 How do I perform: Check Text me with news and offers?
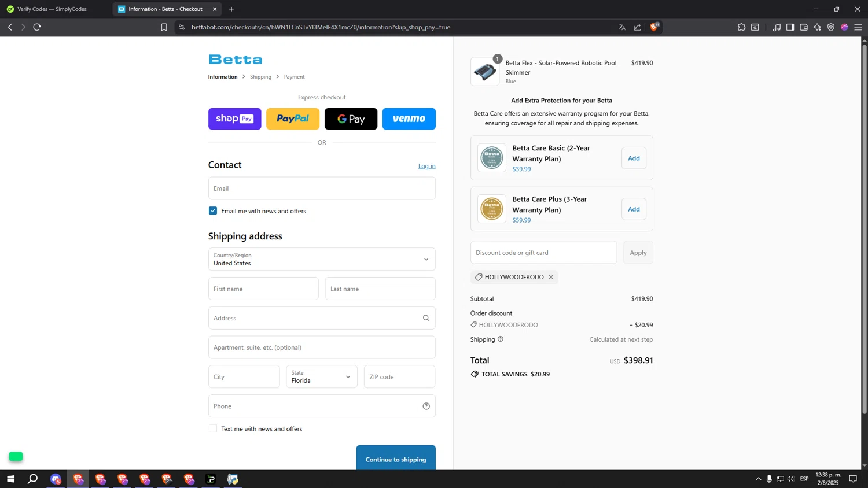click(x=213, y=428)
